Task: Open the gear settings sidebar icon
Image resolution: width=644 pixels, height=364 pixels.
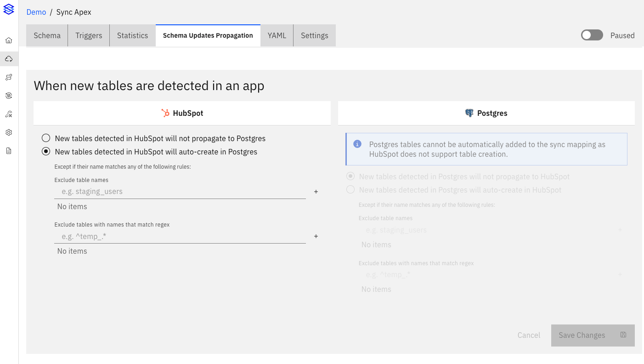Action: [9, 132]
